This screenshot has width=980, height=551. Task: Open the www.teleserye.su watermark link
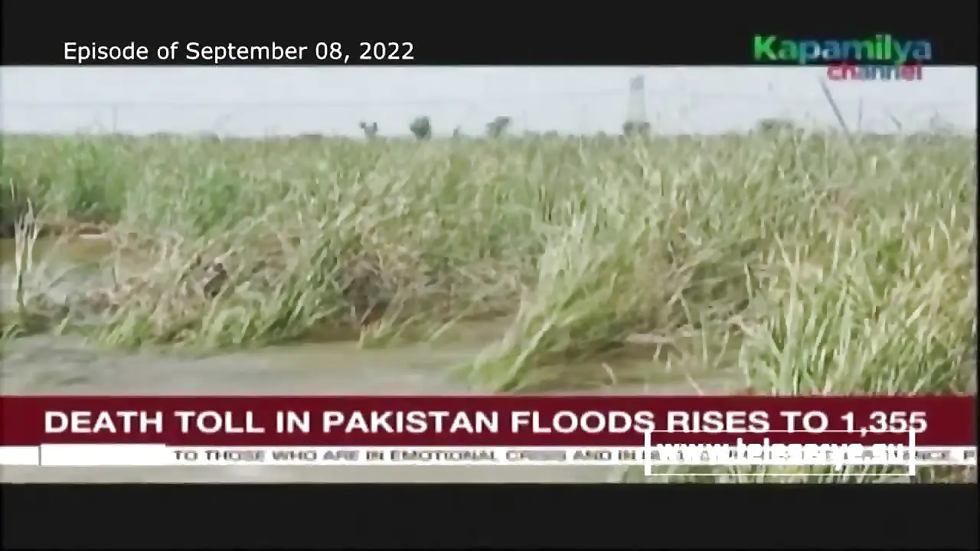pyautogui.click(x=779, y=452)
